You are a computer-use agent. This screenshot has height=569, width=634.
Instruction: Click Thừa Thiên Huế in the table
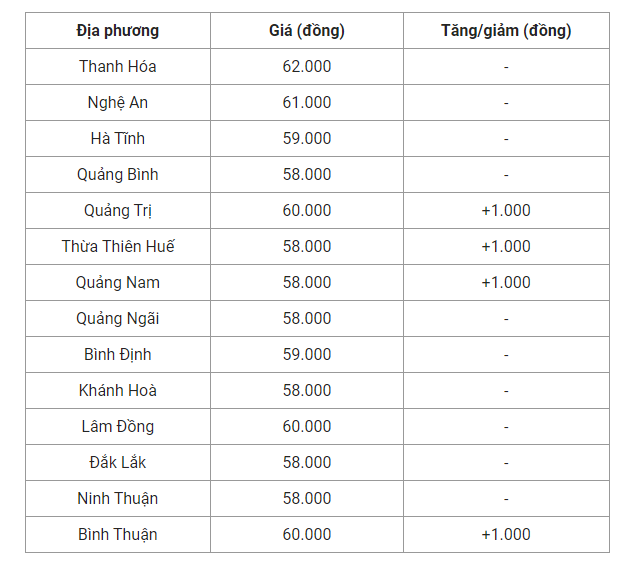coord(117,247)
